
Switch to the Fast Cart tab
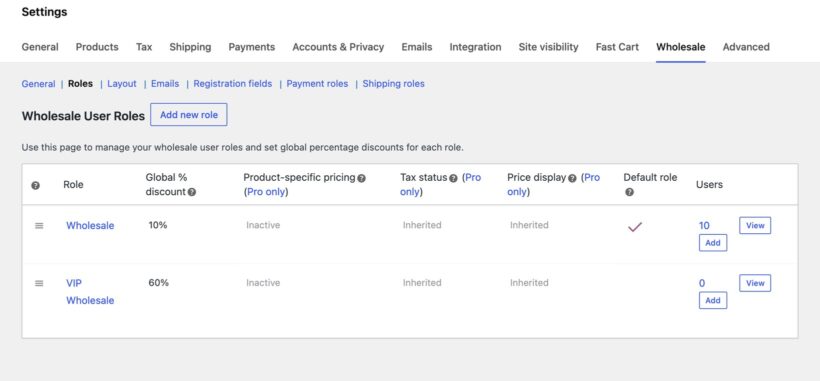[x=617, y=47]
